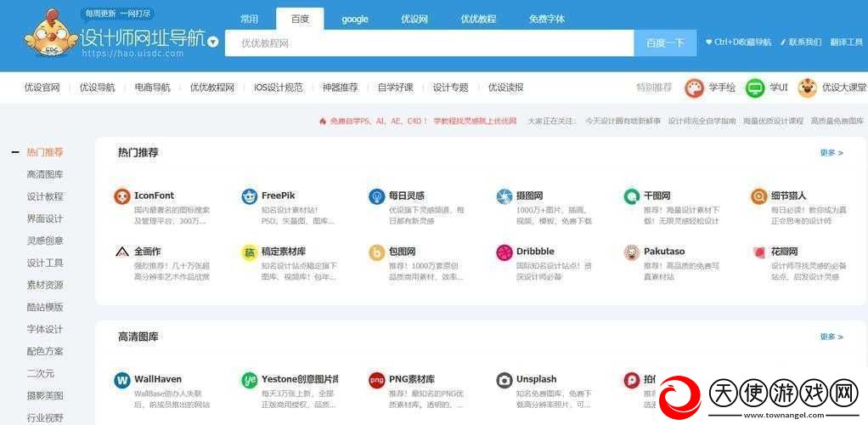Switch to the google search tab
This screenshot has width=868, height=425.
pyautogui.click(x=355, y=19)
